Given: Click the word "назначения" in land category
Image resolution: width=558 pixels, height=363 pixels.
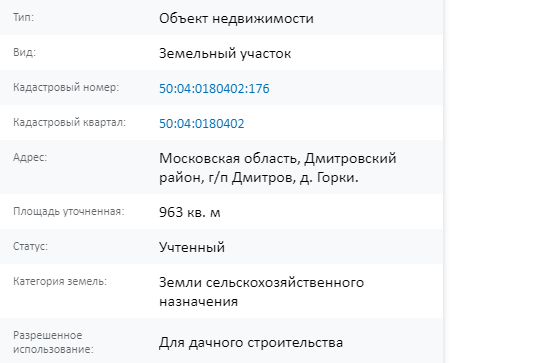Looking at the screenshot, I should coord(199,301).
